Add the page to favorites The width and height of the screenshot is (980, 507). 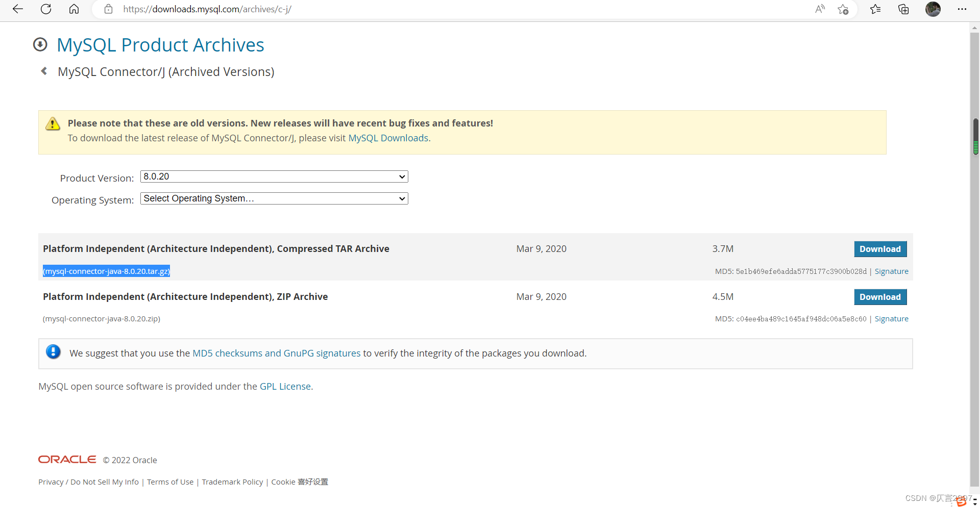[843, 9]
